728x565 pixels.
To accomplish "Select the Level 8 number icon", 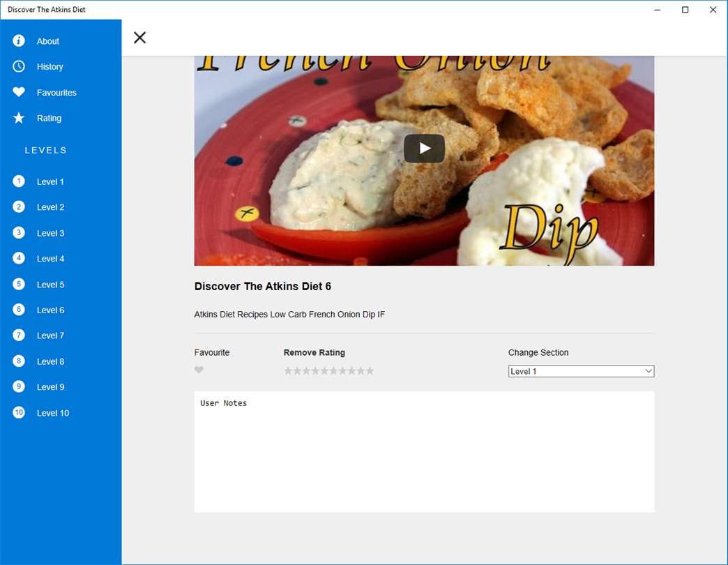I will [x=19, y=361].
